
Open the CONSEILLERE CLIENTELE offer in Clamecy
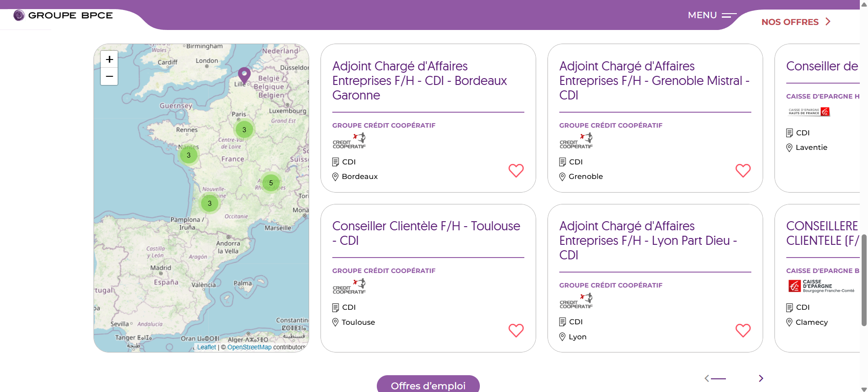823,233
